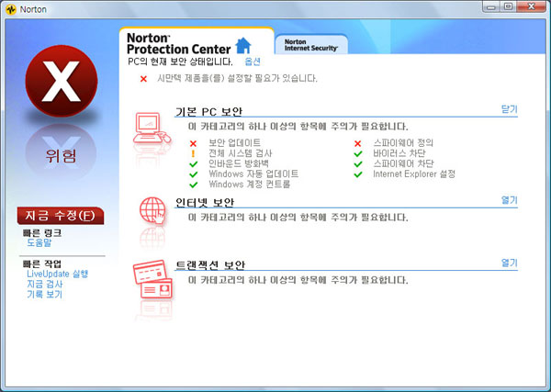Click the computer icon for 기본 PC 보안

152,129
